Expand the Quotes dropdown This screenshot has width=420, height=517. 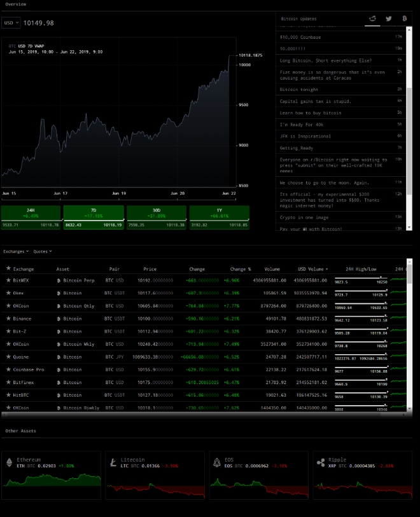[43, 251]
